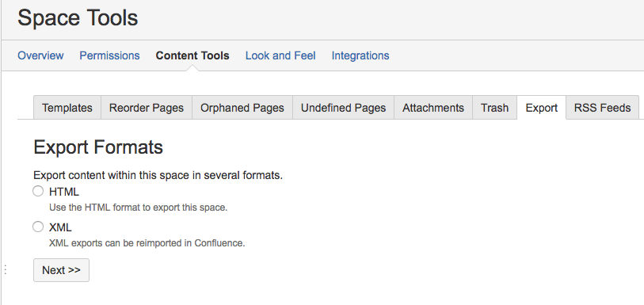Select the XML export format radio button
The height and width of the screenshot is (305, 644).
tap(38, 227)
